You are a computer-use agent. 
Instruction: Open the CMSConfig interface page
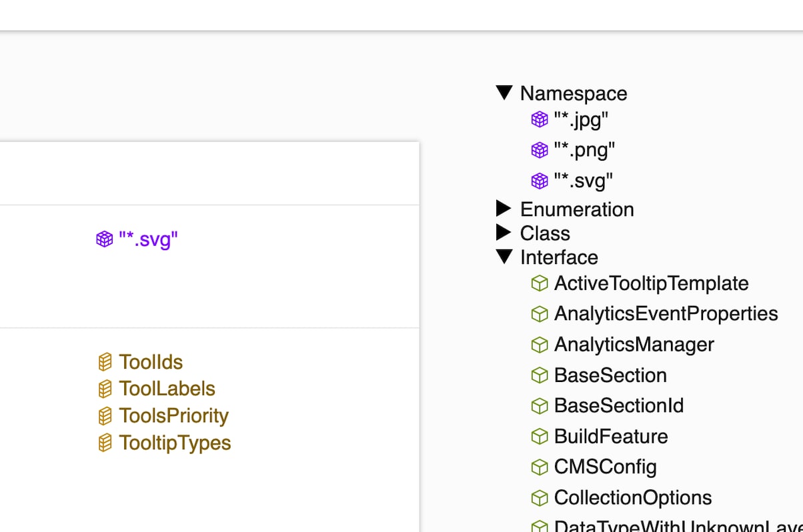tap(605, 467)
